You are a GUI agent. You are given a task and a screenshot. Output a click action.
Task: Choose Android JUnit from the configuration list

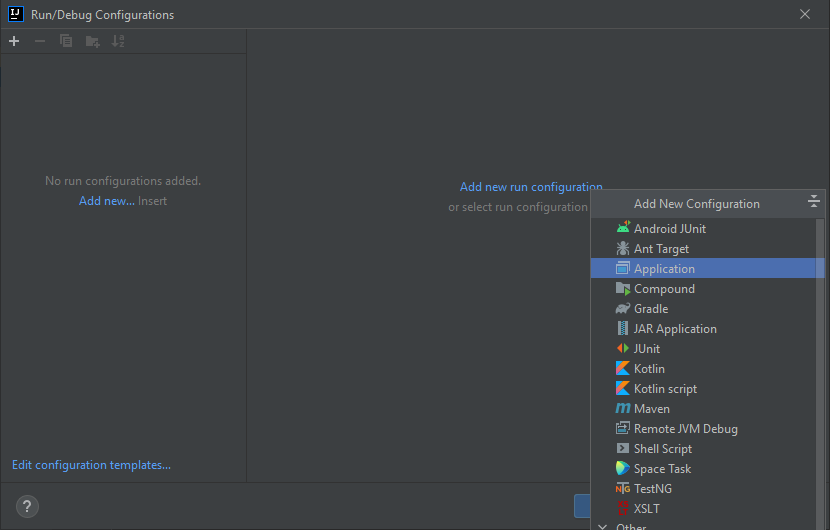703,228
